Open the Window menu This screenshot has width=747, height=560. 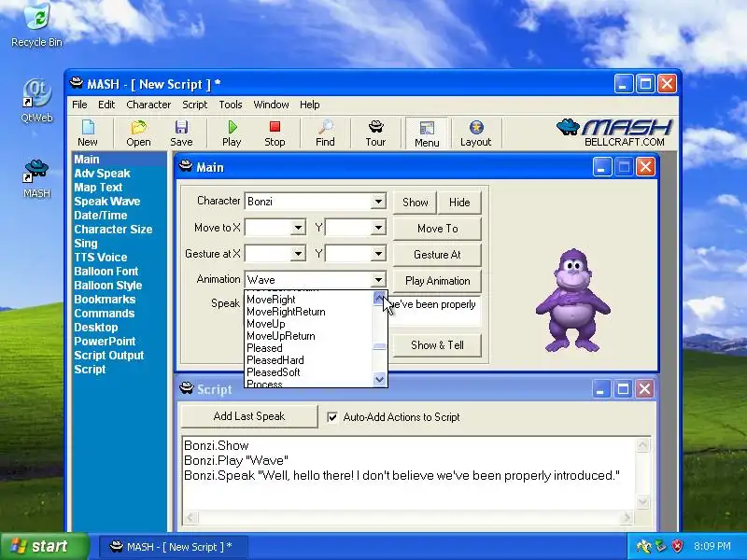pyautogui.click(x=271, y=105)
